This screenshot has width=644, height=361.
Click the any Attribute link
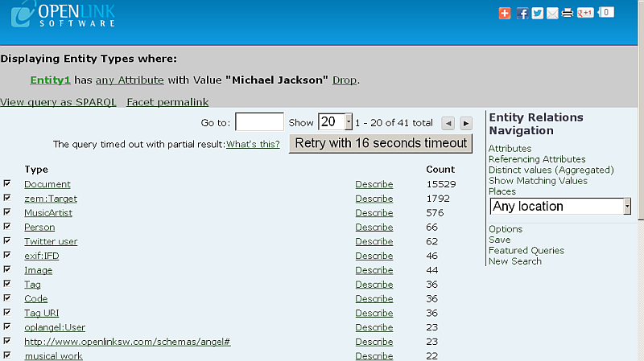click(x=130, y=80)
